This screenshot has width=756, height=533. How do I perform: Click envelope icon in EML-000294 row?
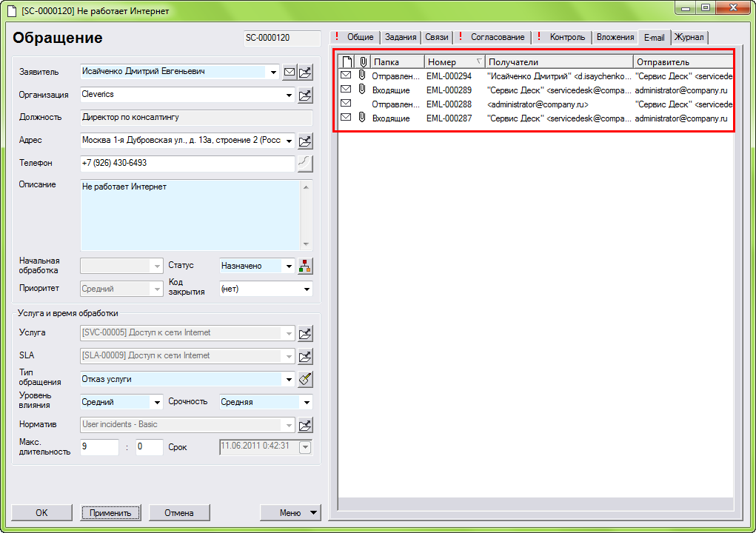coord(346,76)
